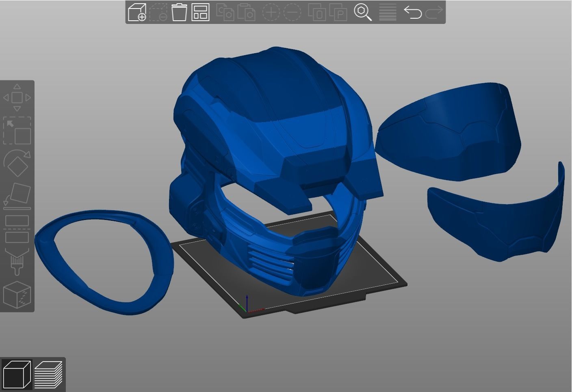Select the Move gizmo tool
This screenshot has width=572, height=392.
[17, 98]
